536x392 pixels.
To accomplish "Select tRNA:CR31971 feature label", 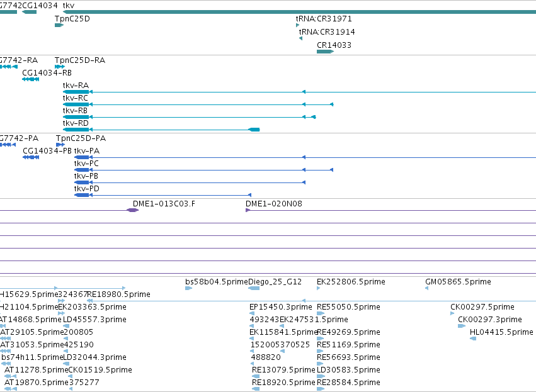I will [324, 19].
